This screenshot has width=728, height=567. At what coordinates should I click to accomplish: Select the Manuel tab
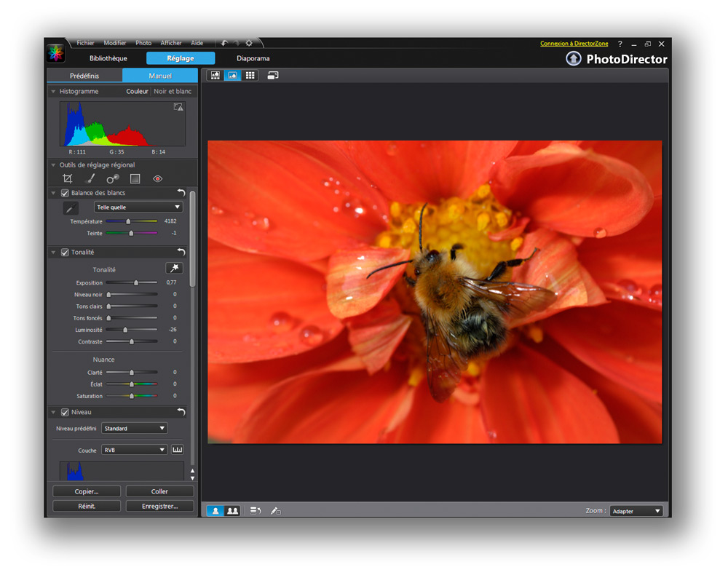point(160,76)
